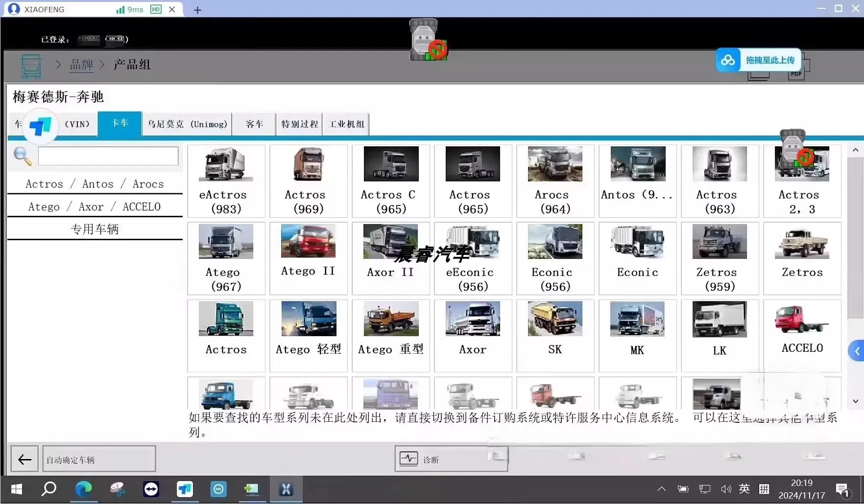Choose the LK box truck tile
This screenshot has height=504, width=864.
[720, 336]
